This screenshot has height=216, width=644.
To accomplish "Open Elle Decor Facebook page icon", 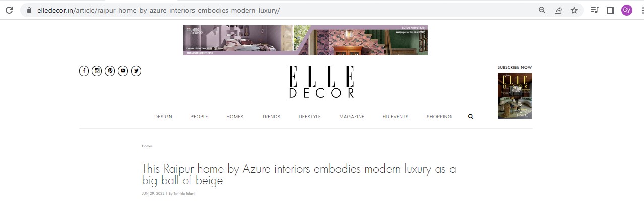I will click(x=84, y=71).
